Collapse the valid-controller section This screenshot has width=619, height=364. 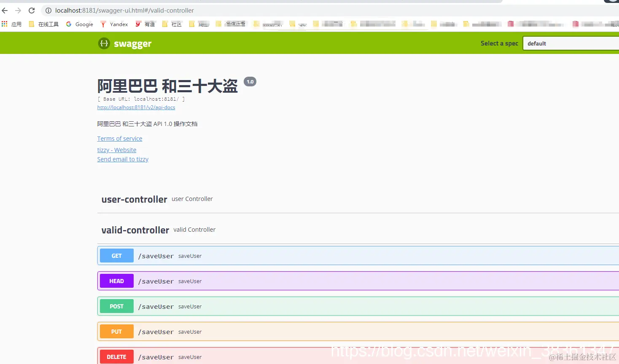point(135,230)
